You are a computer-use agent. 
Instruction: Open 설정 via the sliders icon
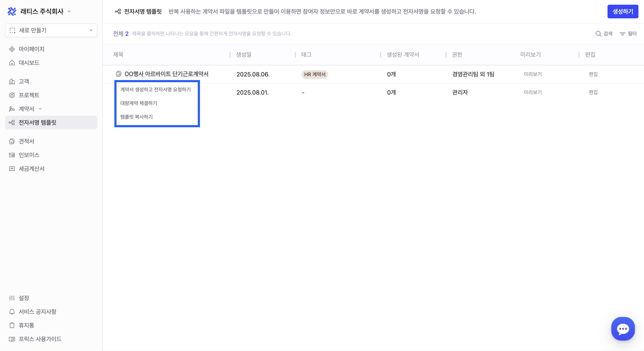(12, 298)
